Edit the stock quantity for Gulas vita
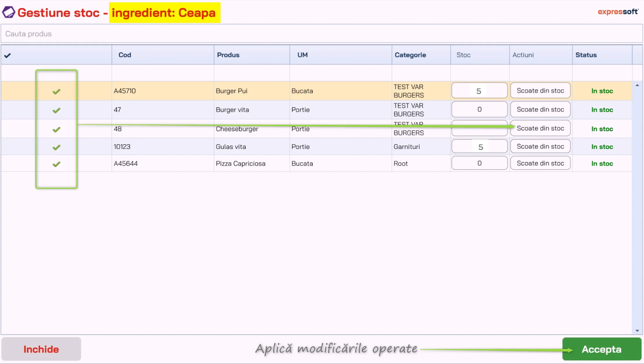 tap(479, 147)
